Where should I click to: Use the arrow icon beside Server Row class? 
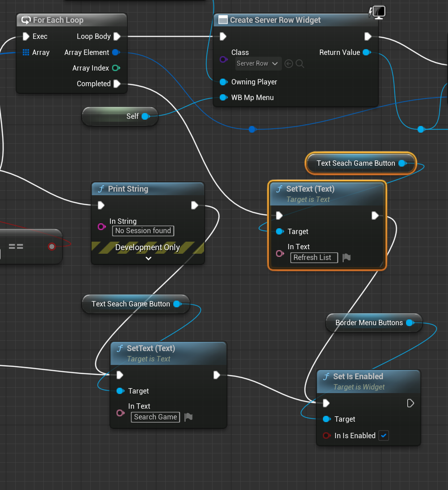[x=289, y=64]
